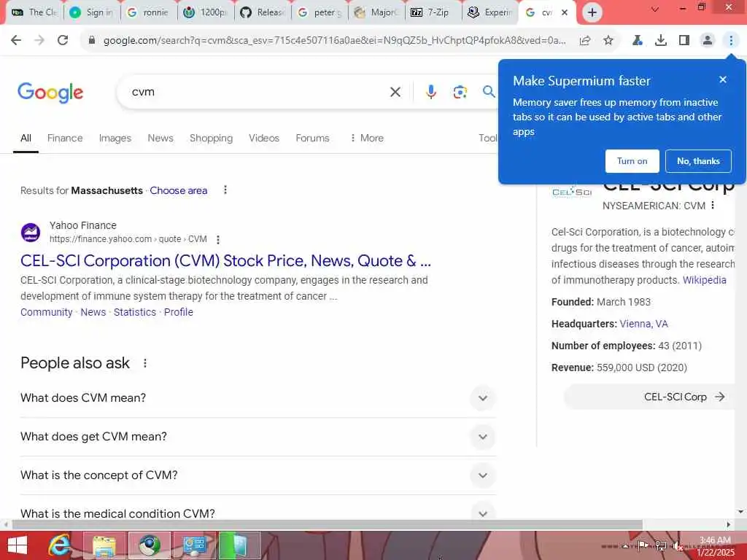The image size is (747, 560).
Task: Open the downloads toolbar icon
Action: (x=660, y=41)
